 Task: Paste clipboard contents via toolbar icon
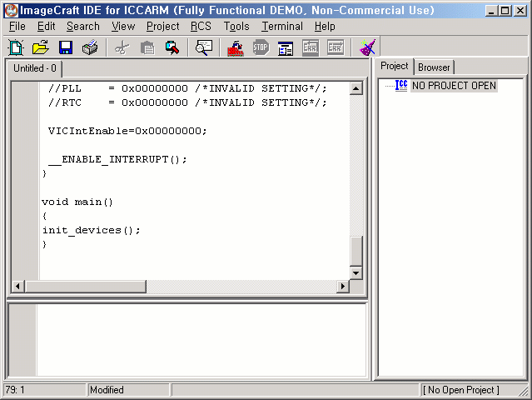[x=147, y=47]
